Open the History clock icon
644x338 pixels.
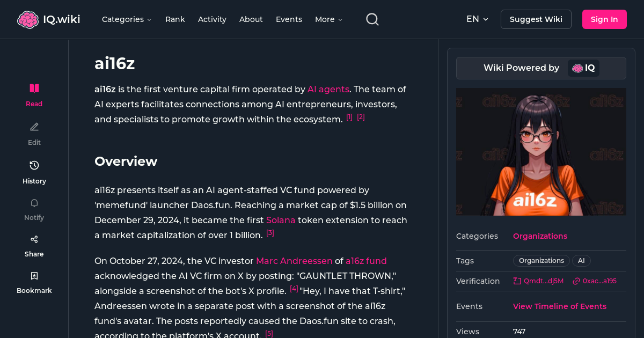click(x=34, y=165)
